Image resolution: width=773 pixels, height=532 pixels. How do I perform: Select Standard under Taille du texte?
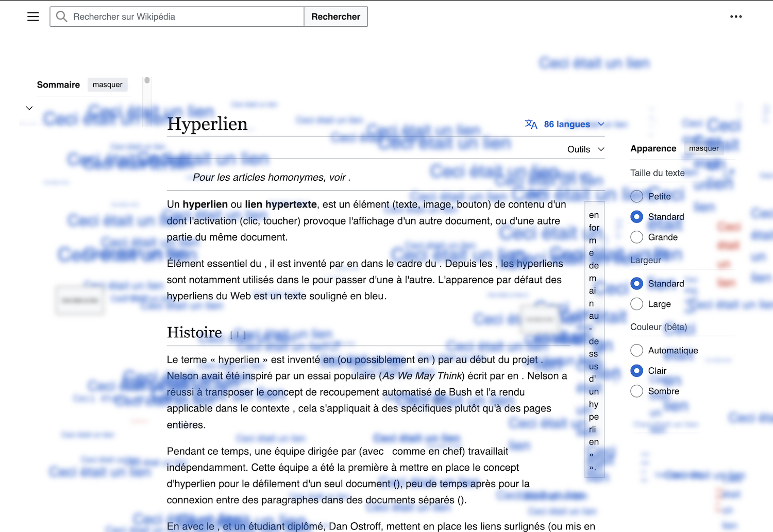(x=637, y=217)
